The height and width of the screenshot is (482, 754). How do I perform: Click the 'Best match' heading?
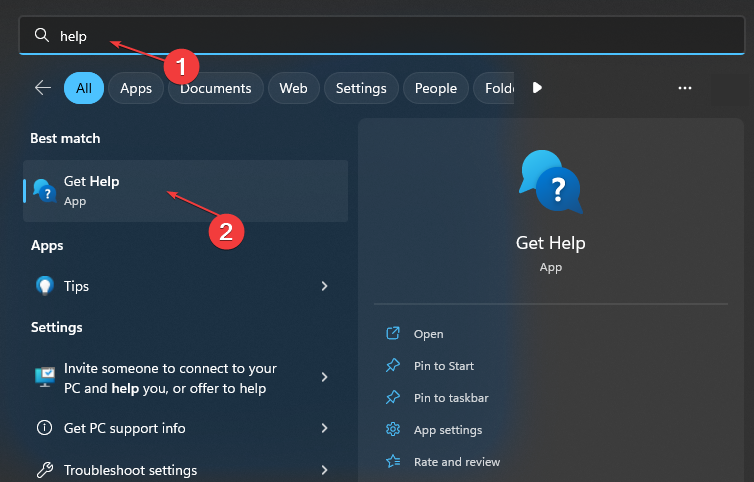[x=65, y=139]
